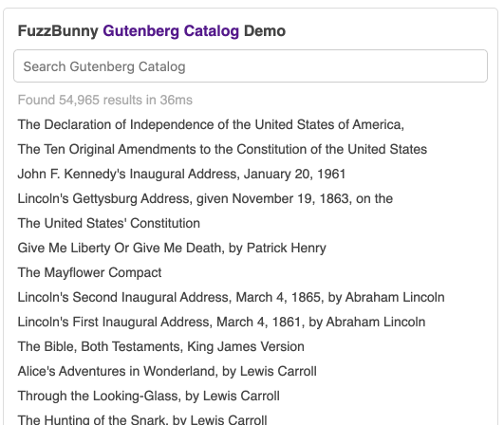Screen dimensions: 504x425
Task: Click the FuzzBunny word in the heading
Action: pos(58,31)
